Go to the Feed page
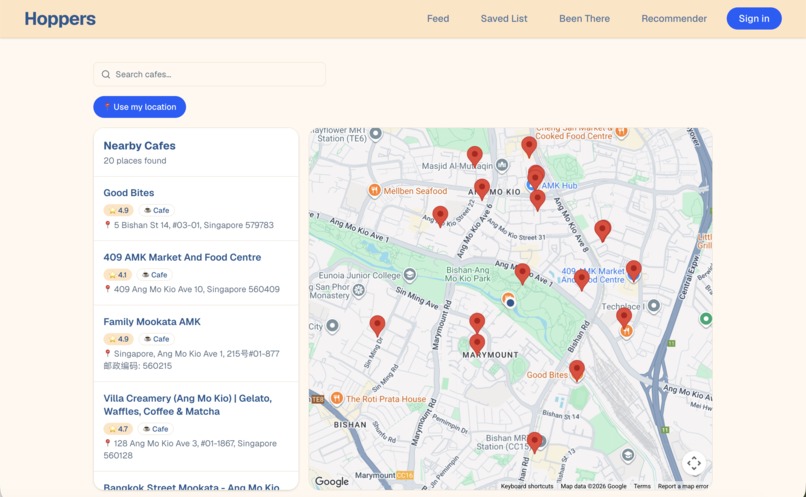The height and width of the screenshot is (497, 806). [438, 19]
